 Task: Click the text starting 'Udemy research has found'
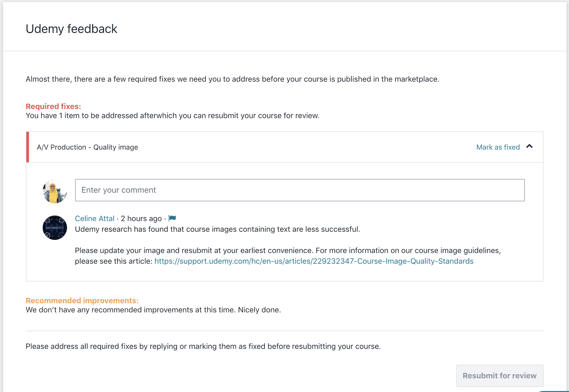217,229
